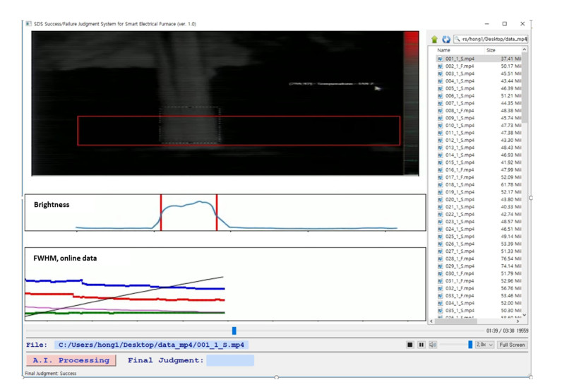Click the file icon beside 010_1_S.mp4
This screenshot has width=562, height=392.
(x=440, y=125)
